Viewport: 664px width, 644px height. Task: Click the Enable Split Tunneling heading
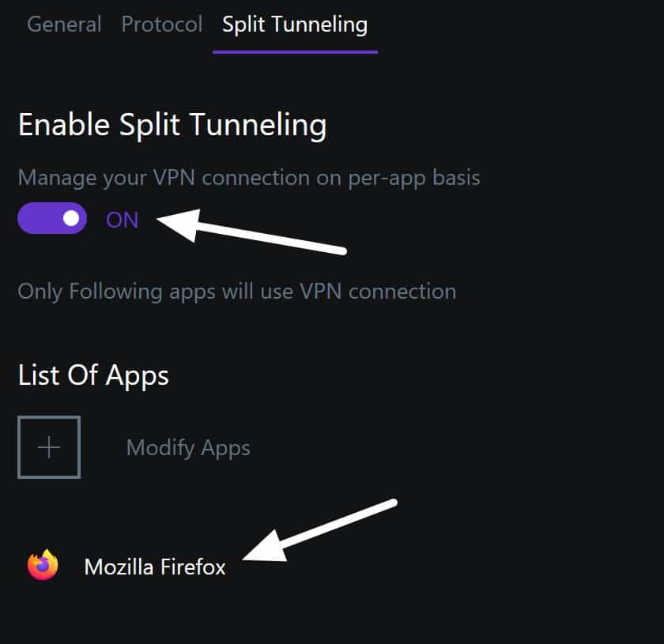(172, 126)
